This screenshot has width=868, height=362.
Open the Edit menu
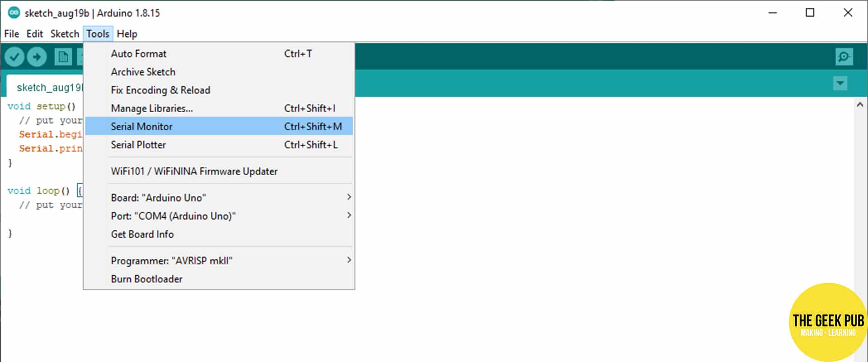[34, 34]
